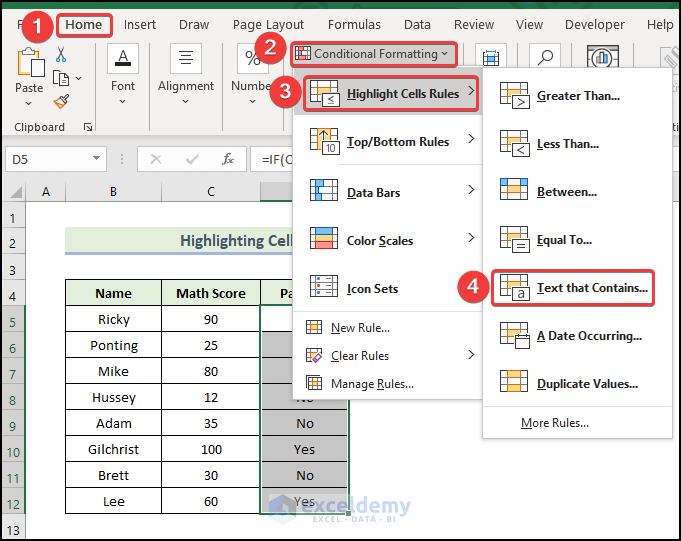Click the Select All corner triangle
The height and width of the screenshot is (541, 681).
(x=16, y=191)
